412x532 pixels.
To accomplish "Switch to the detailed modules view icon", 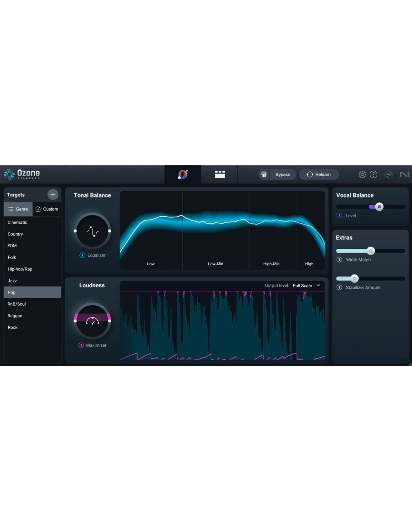I will 220,174.
